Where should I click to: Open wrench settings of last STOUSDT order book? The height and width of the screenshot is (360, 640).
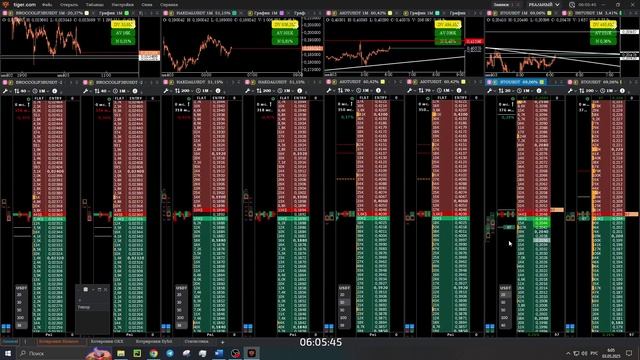(x=571, y=91)
